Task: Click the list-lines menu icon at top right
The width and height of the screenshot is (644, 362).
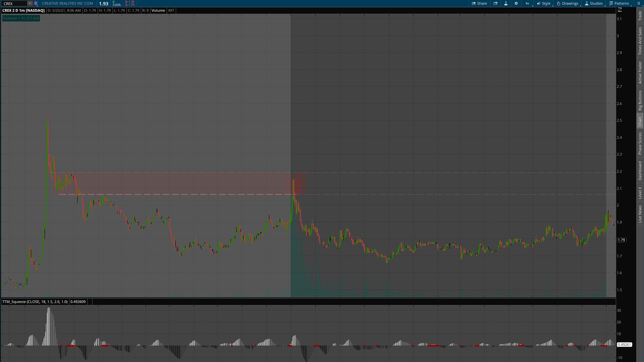Action: pyautogui.click(x=639, y=3)
